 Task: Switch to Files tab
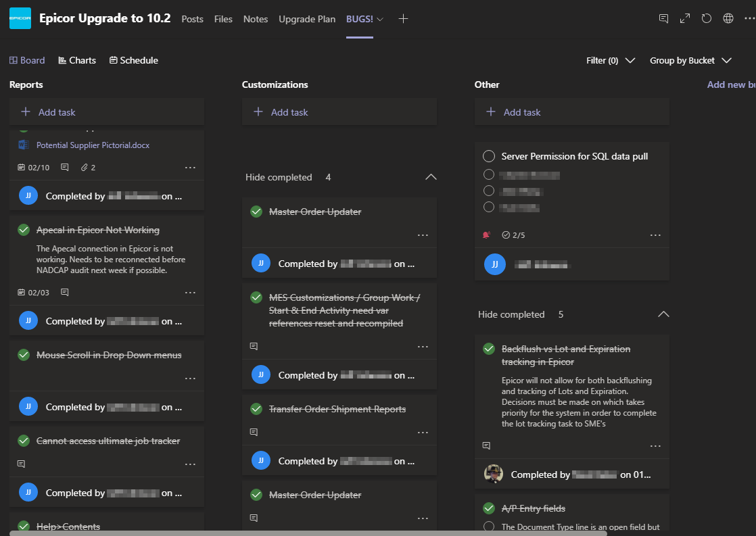click(223, 19)
